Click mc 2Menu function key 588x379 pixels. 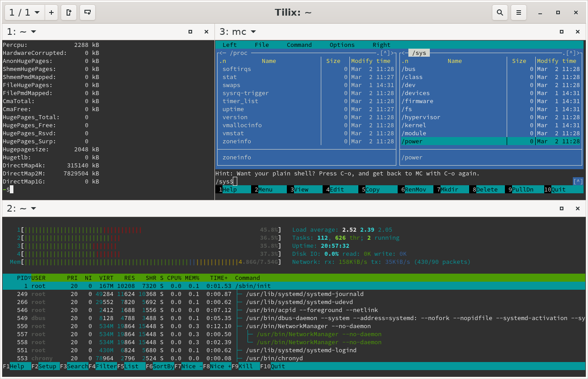point(269,190)
